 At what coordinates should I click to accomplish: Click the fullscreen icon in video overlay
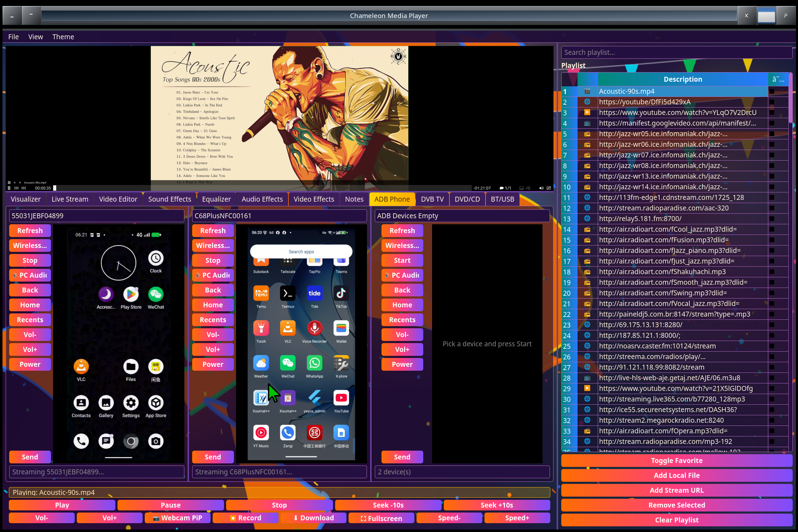coord(549,188)
